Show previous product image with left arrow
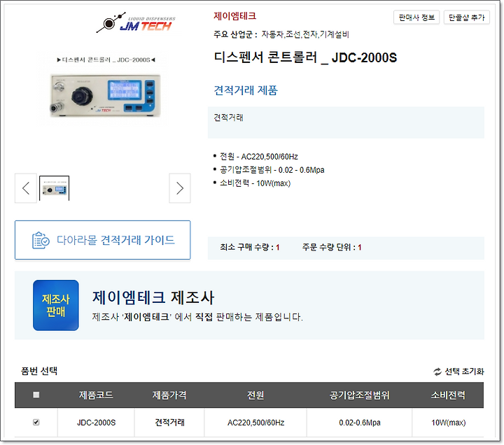This screenshot has height=445, width=504. 26,188
